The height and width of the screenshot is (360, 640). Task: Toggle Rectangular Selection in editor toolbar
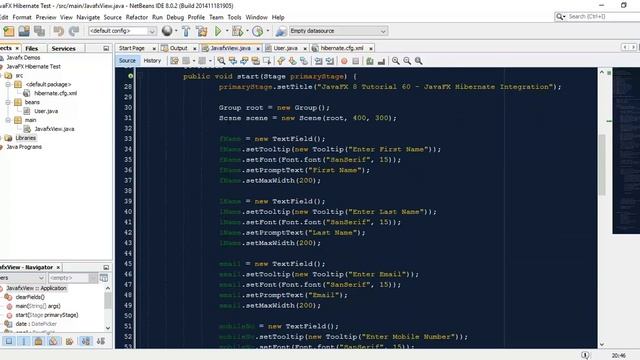(x=267, y=61)
